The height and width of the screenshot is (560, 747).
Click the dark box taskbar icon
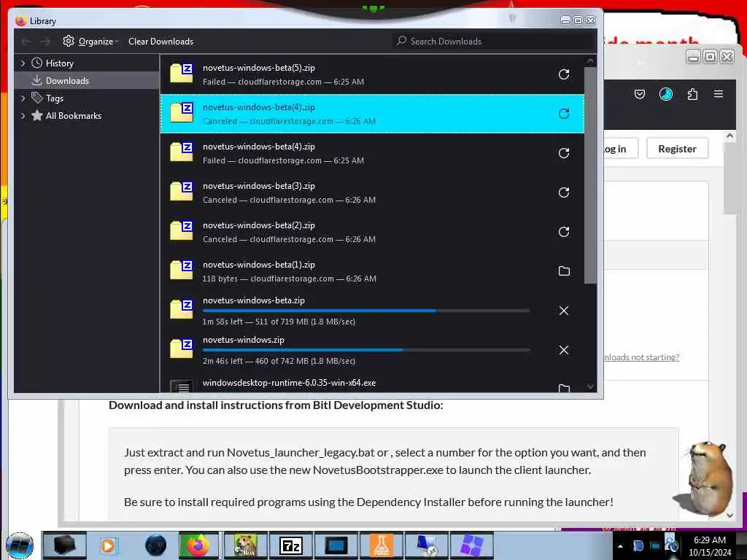pyautogui.click(x=64, y=545)
